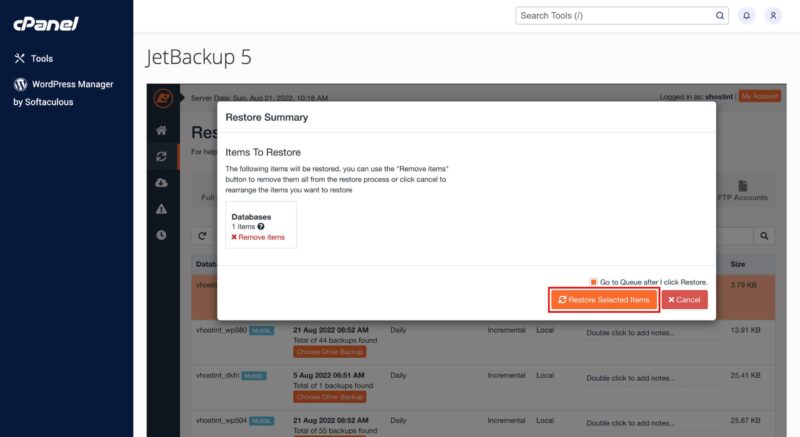Click the 3.79 KB size value
The image size is (800, 437).
click(743, 285)
